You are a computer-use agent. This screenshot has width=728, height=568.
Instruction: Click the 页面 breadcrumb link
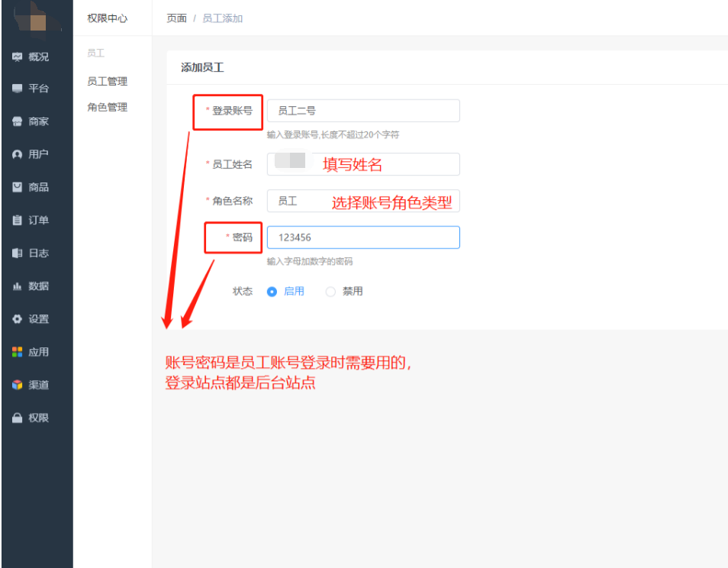(x=176, y=18)
